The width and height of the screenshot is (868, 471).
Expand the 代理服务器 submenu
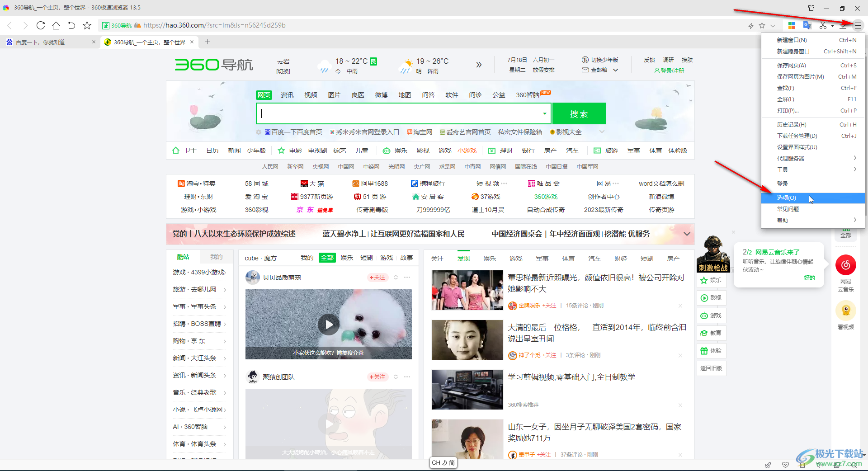point(813,158)
